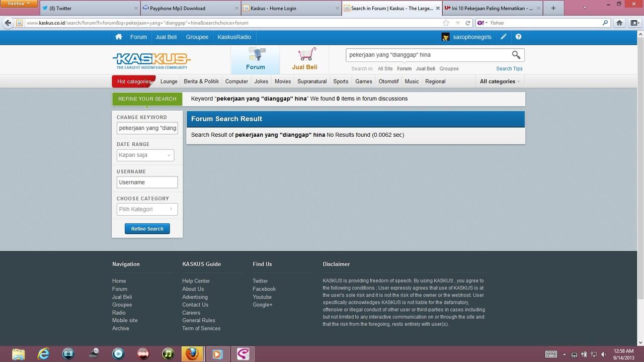This screenshot has width=644, height=362.
Task: Click the Username input field
Action: tap(147, 183)
